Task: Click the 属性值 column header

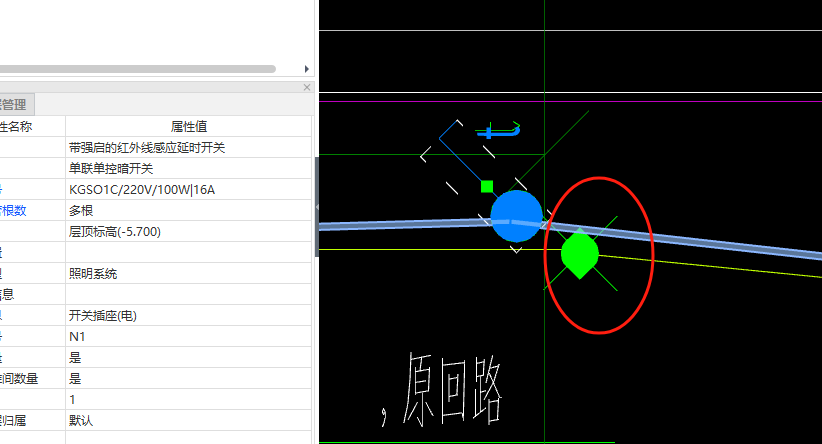Action: tap(189, 126)
